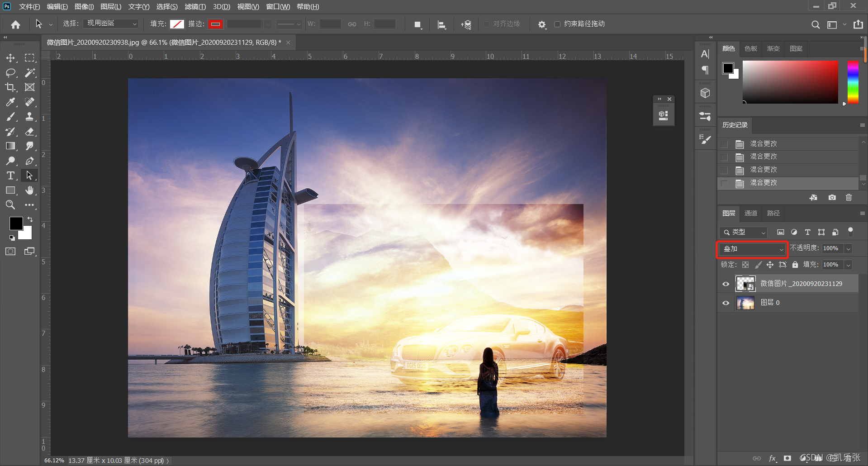Select the Pen tool
Screen dimensions: 868x466
(x=30, y=161)
